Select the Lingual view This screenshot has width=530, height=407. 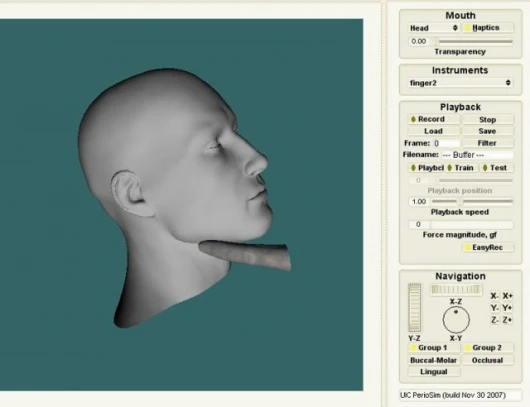click(x=434, y=372)
